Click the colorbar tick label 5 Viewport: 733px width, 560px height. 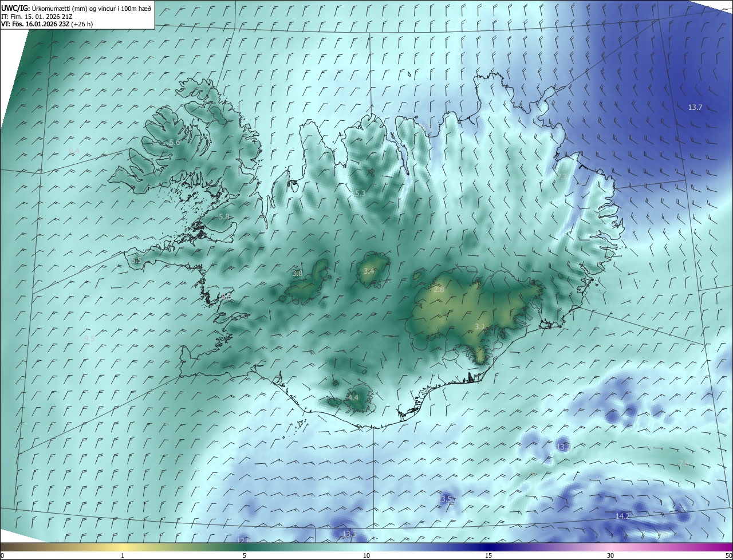[x=245, y=555]
